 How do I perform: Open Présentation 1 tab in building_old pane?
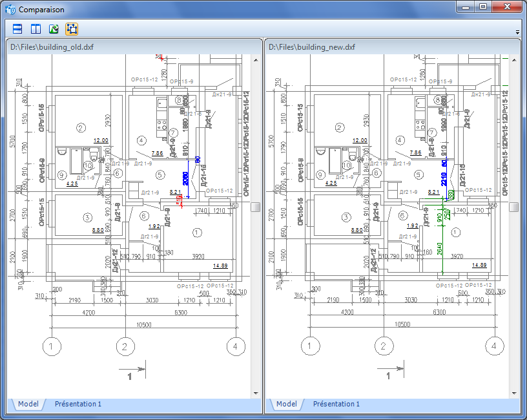(78, 404)
